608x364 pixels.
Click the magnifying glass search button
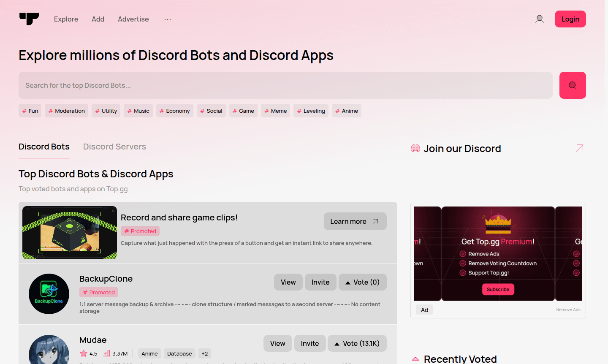click(x=572, y=85)
